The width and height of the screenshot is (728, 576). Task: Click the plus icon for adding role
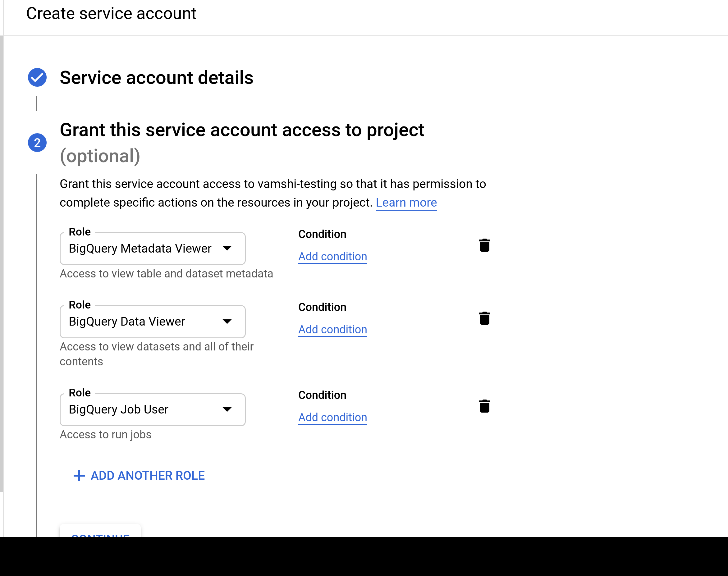pos(79,476)
